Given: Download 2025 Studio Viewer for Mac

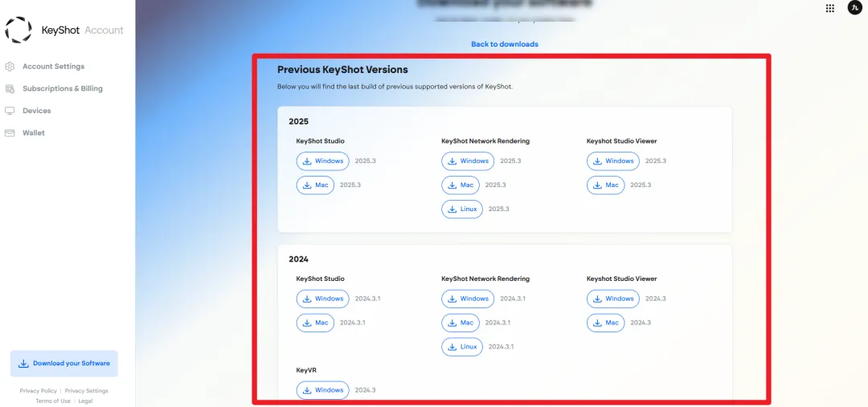Looking at the screenshot, I should coord(606,185).
